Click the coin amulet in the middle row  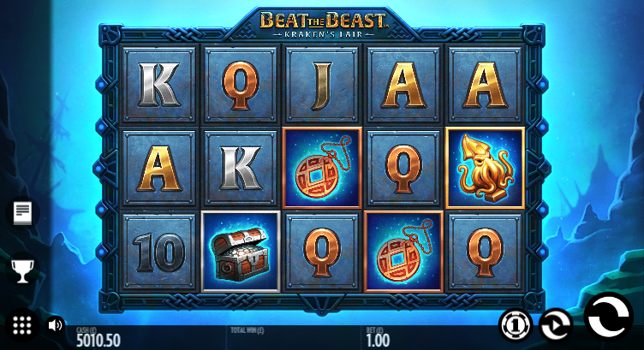tap(322, 168)
